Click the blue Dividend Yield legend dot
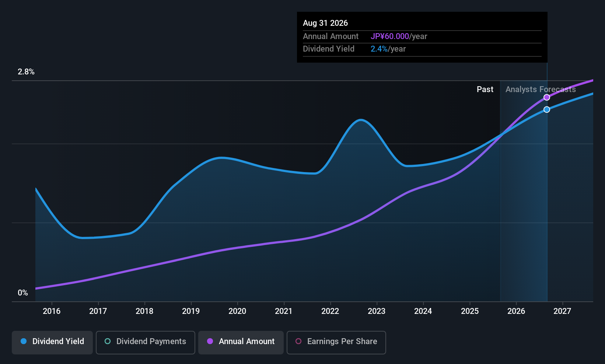This screenshot has width=605, height=364. pyautogui.click(x=24, y=342)
